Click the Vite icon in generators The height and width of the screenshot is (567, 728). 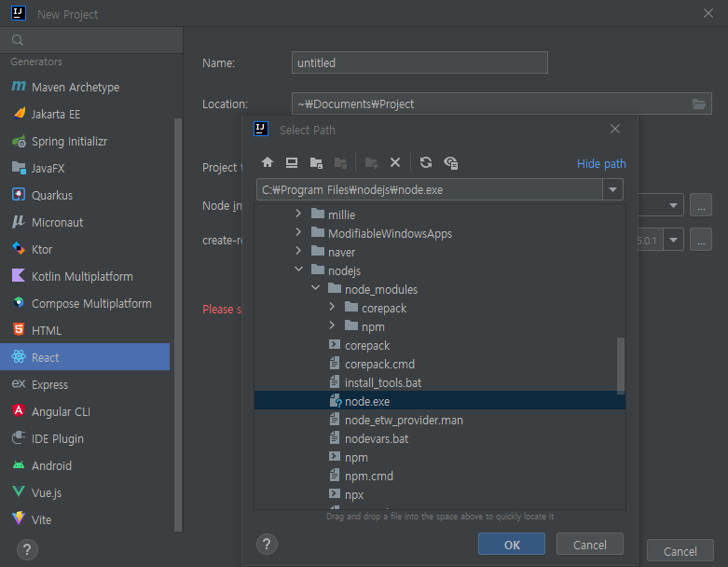(x=18, y=519)
